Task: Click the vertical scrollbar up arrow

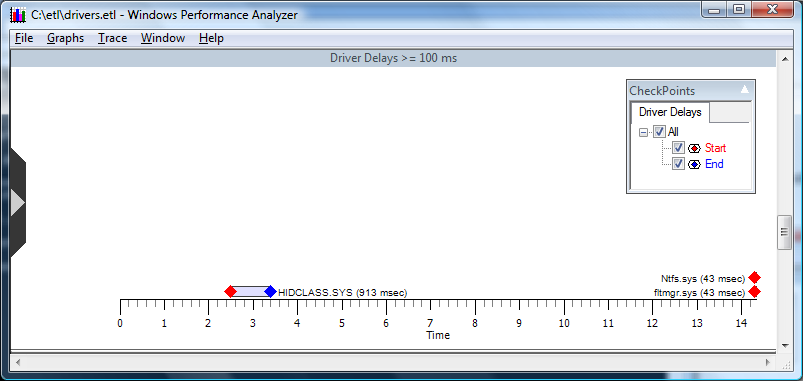Action: coord(785,59)
